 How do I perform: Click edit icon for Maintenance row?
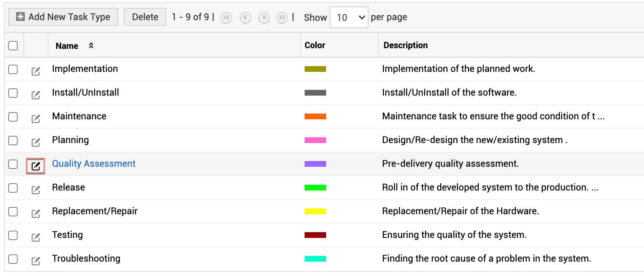pos(36,119)
